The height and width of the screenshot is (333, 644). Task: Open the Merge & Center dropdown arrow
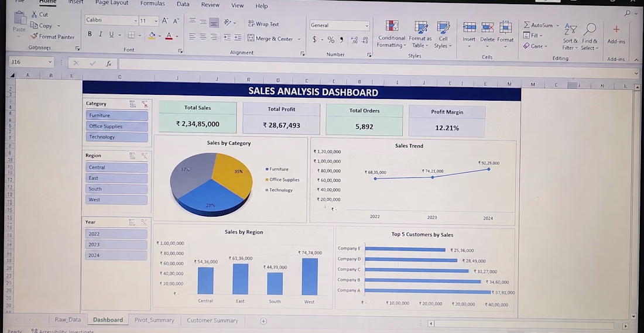pos(299,39)
